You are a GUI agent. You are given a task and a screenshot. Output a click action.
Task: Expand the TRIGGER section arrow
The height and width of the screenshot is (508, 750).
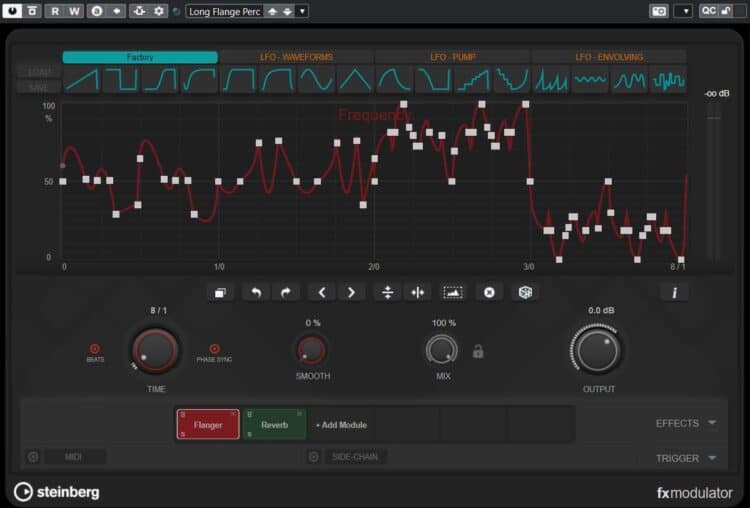[x=712, y=458]
